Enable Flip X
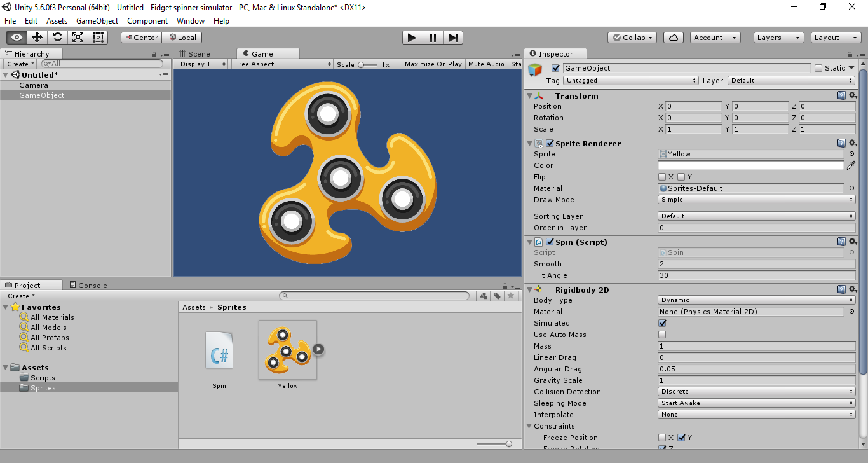 [x=662, y=177]
